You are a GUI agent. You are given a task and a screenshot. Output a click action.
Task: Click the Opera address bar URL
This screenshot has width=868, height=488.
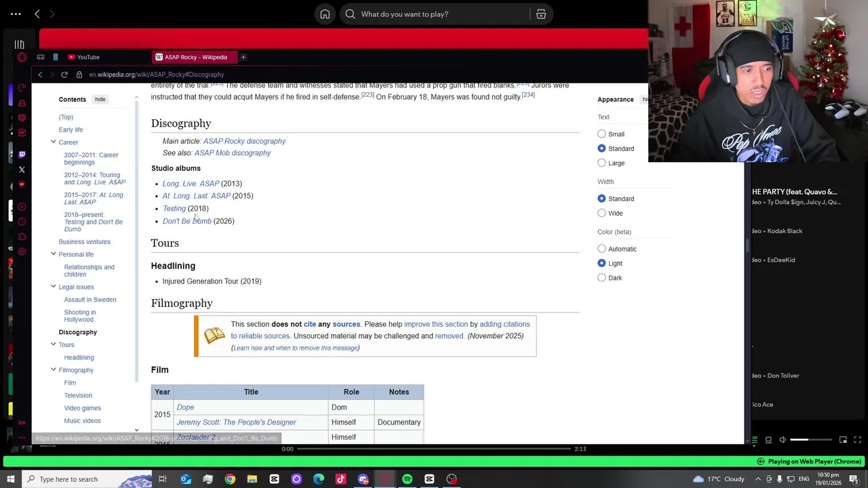(156, 75)
